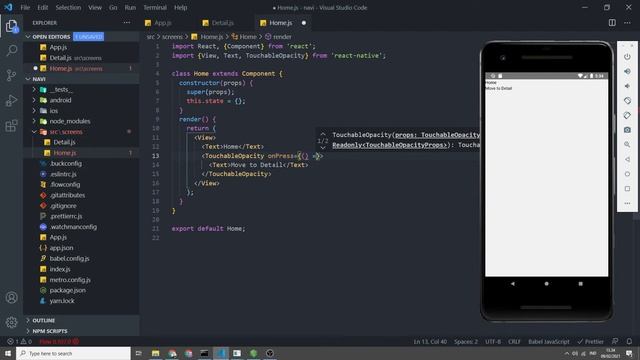Expand the ios folder
The image size is (640, 360).
(x=53, y=111)
